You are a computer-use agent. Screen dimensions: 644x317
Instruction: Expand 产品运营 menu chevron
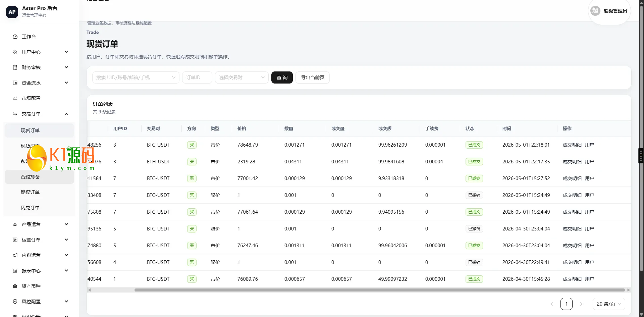[x=66, y=224]
